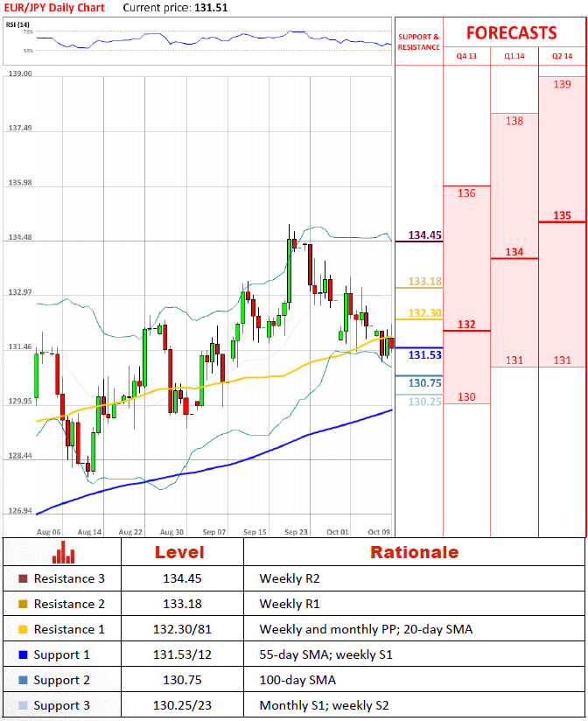
Task: Select the Q4 13 forecast column header
Action: point(466,56)
